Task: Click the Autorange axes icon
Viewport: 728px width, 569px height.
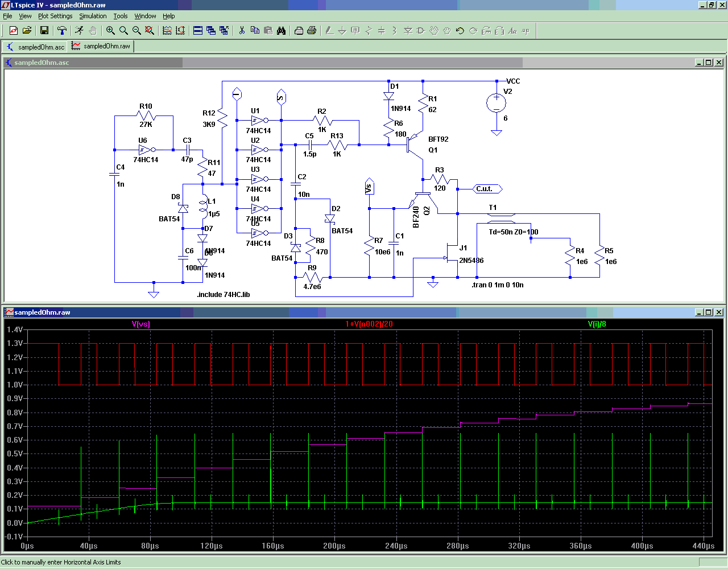Action: click(x=180, y=31)
